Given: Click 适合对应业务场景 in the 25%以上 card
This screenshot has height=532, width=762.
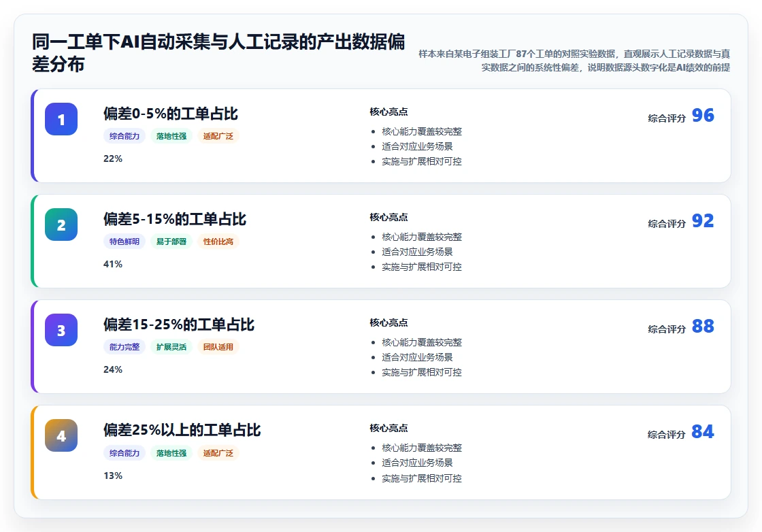Looking at the screenshot, I should click(x=418, y=463).
